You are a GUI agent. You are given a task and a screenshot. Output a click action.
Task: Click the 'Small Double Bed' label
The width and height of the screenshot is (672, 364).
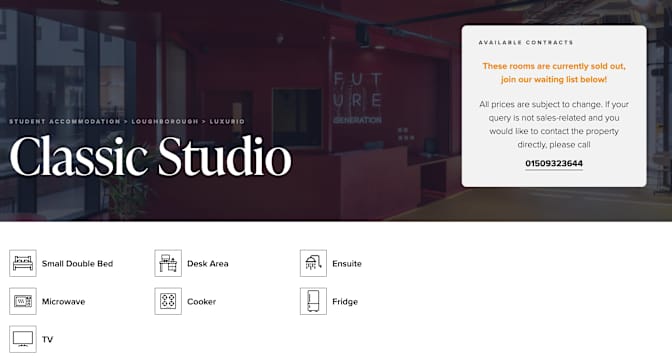click(x=78, y=264)
